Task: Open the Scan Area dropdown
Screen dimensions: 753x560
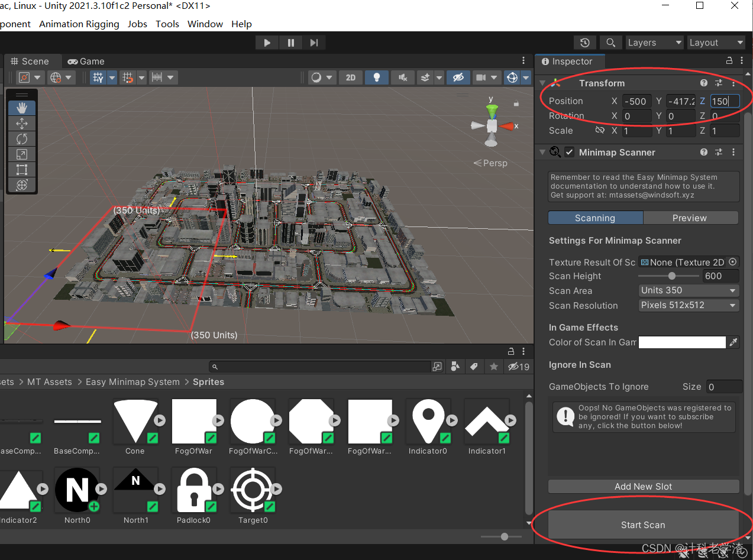Action: [689, 290]
